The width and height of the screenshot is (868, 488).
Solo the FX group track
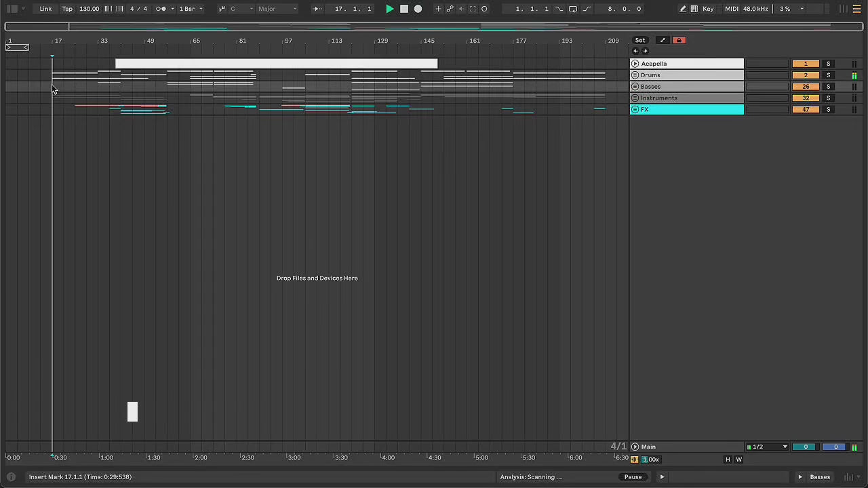click(x=828, y=110)
